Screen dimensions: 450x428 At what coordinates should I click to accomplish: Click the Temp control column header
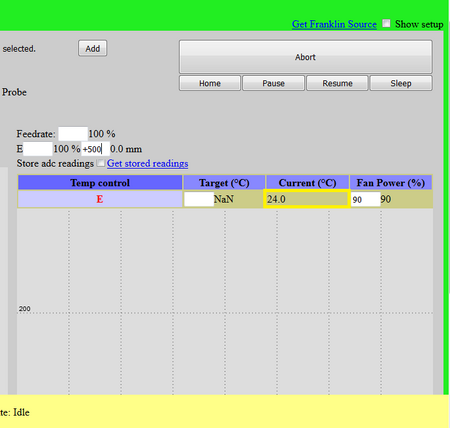pyautogui.click(x=100, y=183)
